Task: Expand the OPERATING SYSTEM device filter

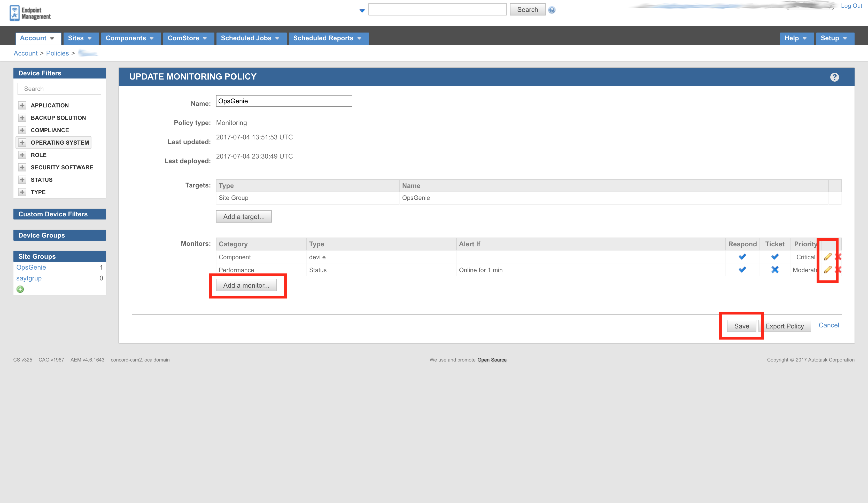Action: click(21, 142)
